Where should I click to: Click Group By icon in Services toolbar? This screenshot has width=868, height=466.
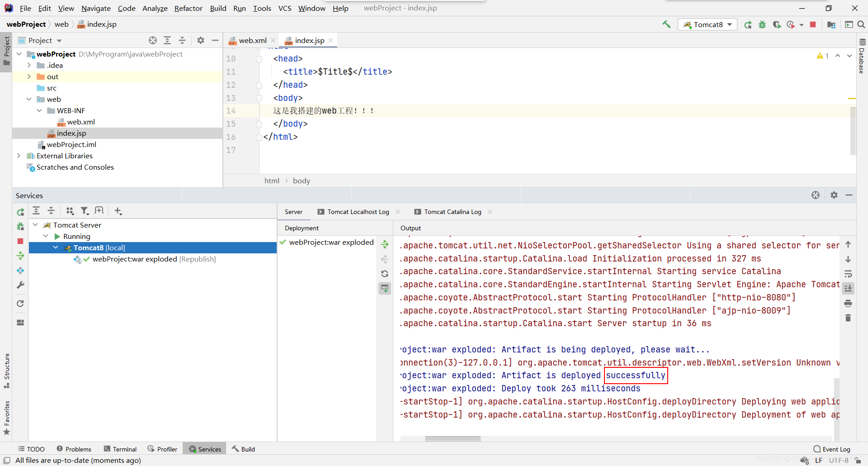click(x=70, y=211)
